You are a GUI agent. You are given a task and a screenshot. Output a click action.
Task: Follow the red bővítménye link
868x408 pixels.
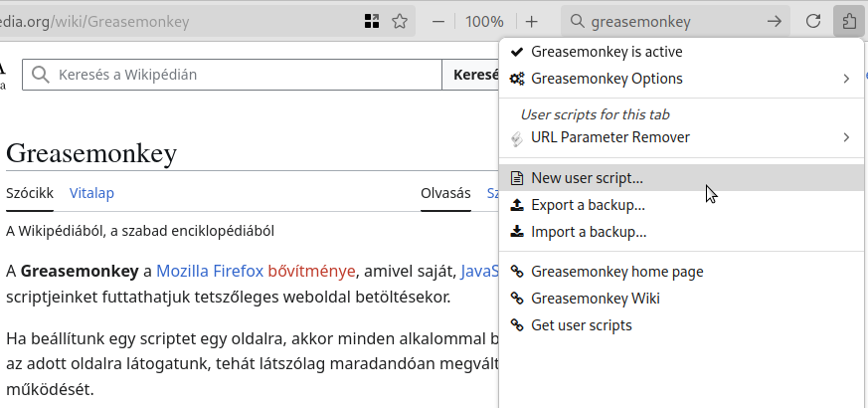[311, 271]
